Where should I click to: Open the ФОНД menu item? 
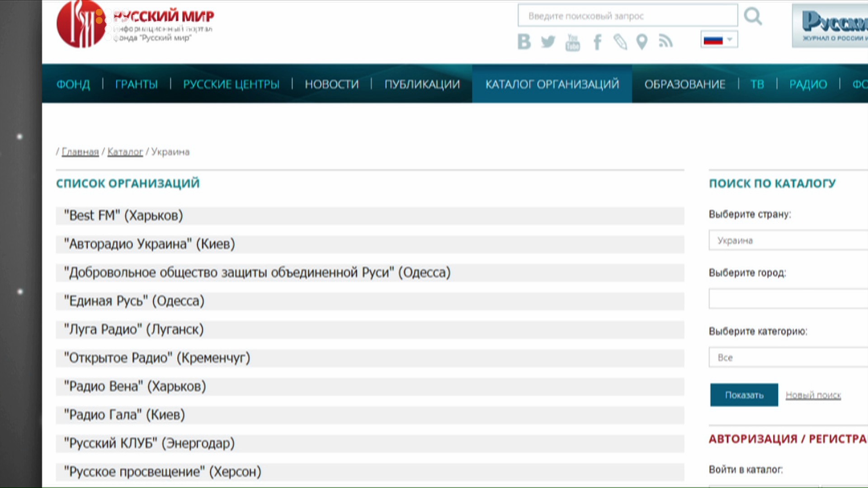73,84
